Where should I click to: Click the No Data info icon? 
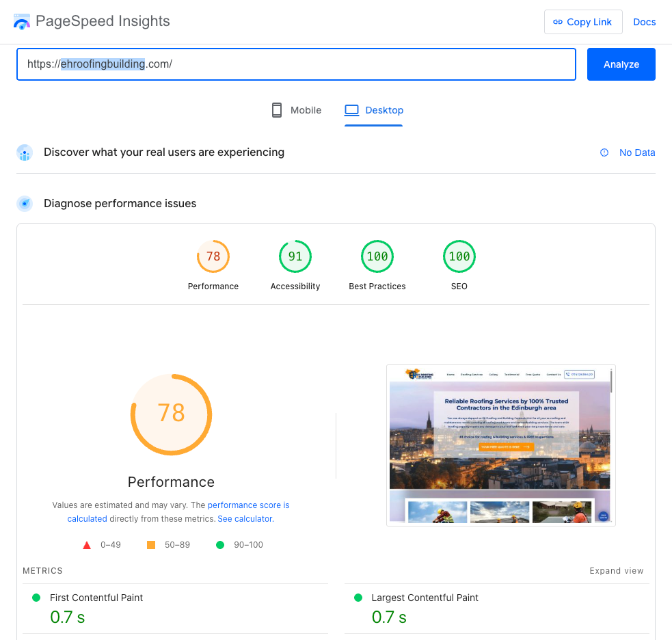click(x=604, y=152)
